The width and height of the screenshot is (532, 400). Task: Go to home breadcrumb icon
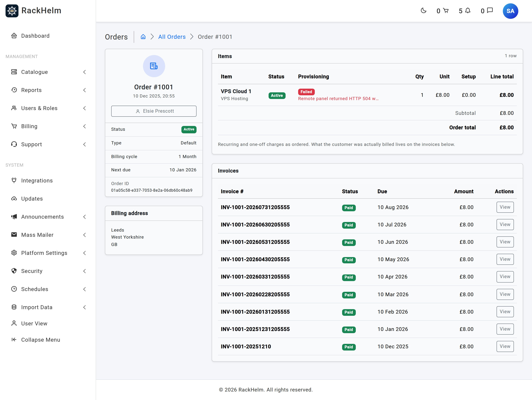click(143, 37)
